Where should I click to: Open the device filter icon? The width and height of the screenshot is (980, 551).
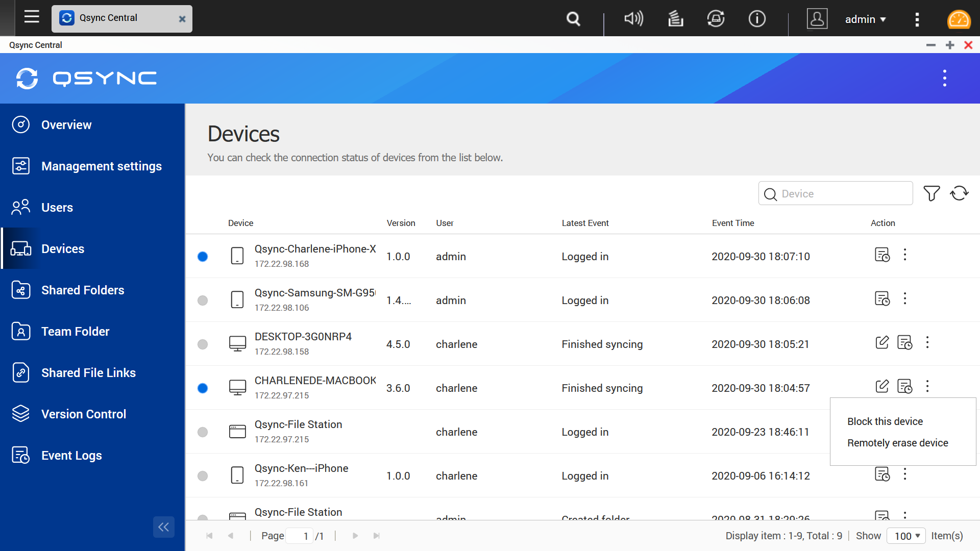932,193
